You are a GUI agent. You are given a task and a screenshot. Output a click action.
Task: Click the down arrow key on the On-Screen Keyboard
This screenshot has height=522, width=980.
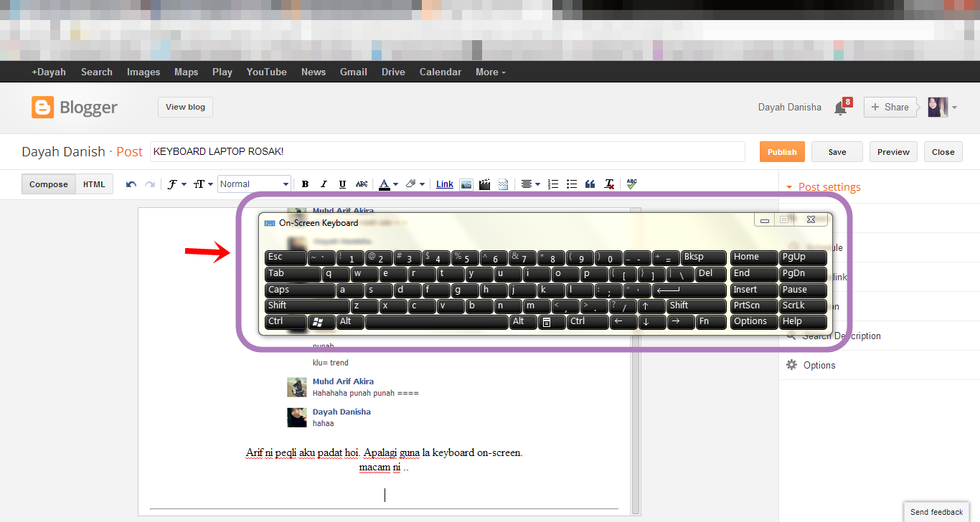652,322
